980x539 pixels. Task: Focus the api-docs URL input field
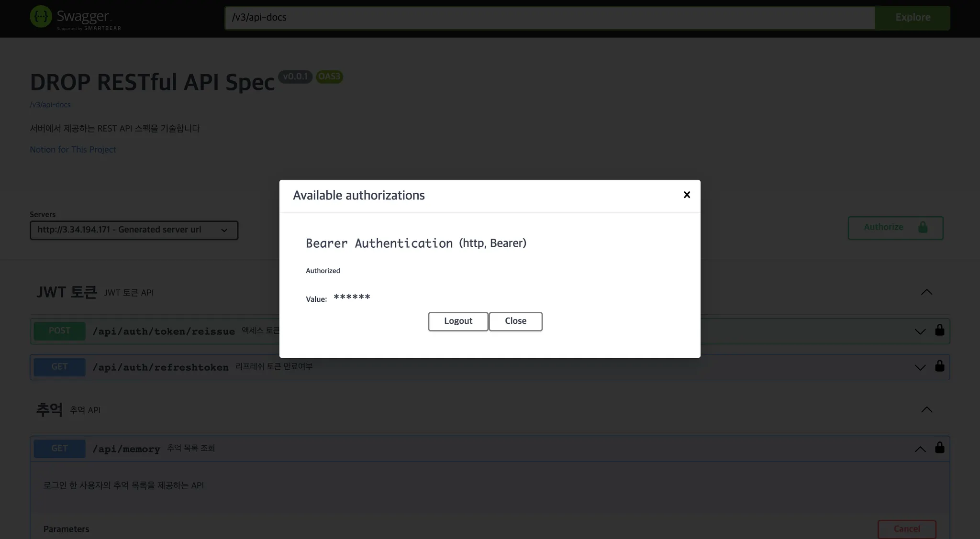click(x=549, y=18)
